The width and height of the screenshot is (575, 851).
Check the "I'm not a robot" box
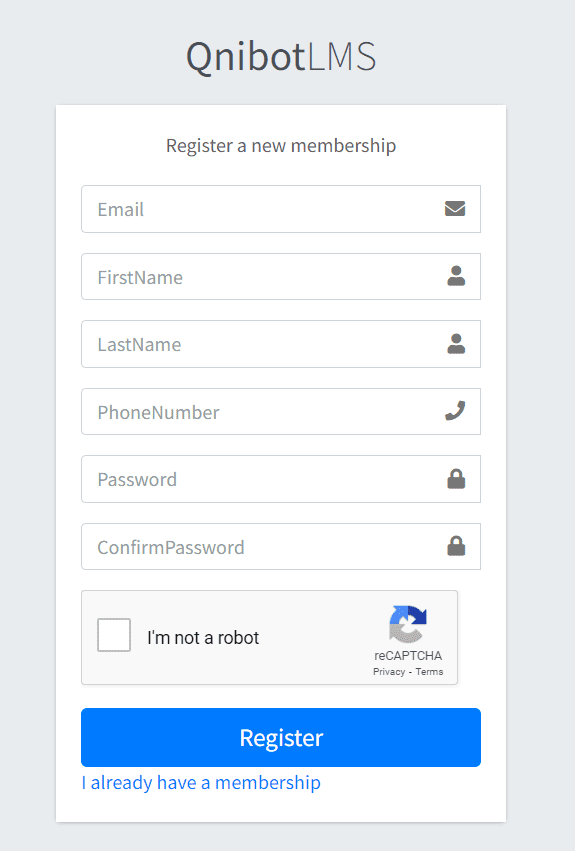point(114,634)
